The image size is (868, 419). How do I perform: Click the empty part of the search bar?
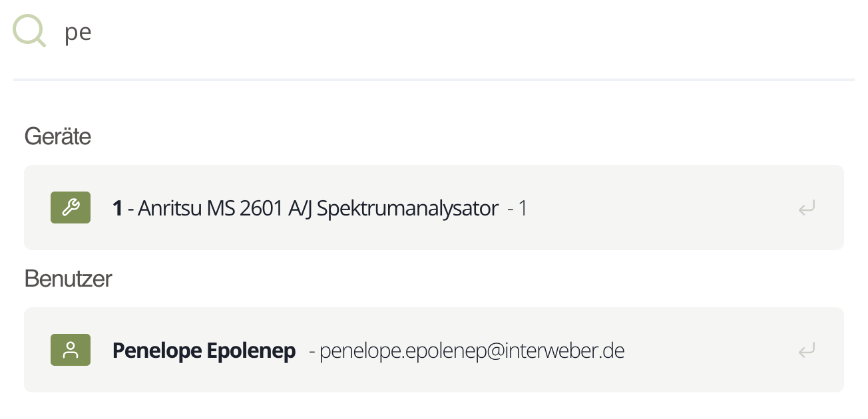coord(466,32)
